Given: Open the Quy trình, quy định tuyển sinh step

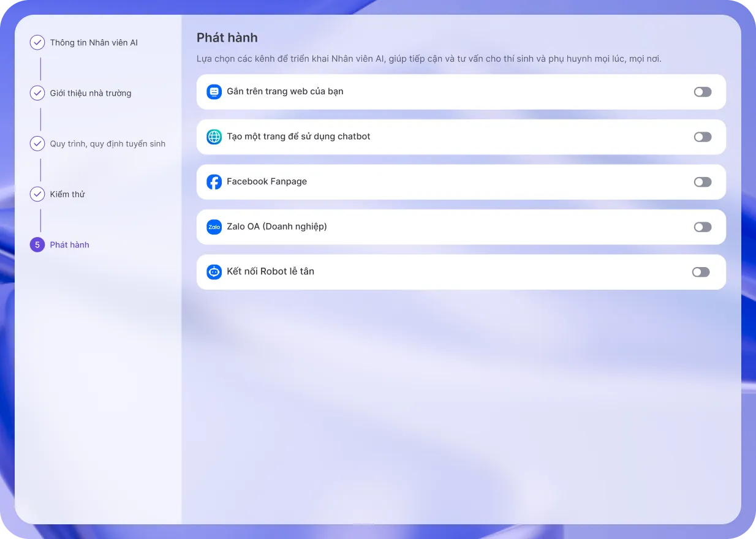Looking at the screenshot, I should click(x=108, y=144).
